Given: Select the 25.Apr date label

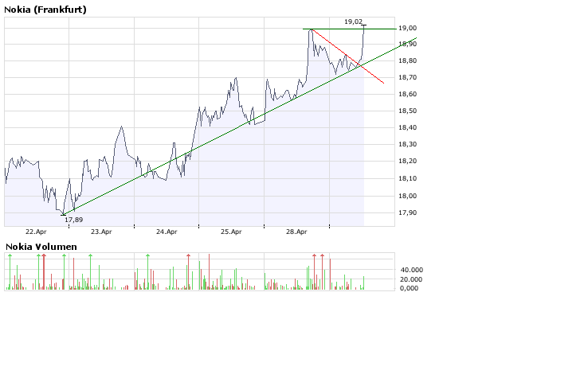Looking at the screenshot, I should [x=231, y=232].
